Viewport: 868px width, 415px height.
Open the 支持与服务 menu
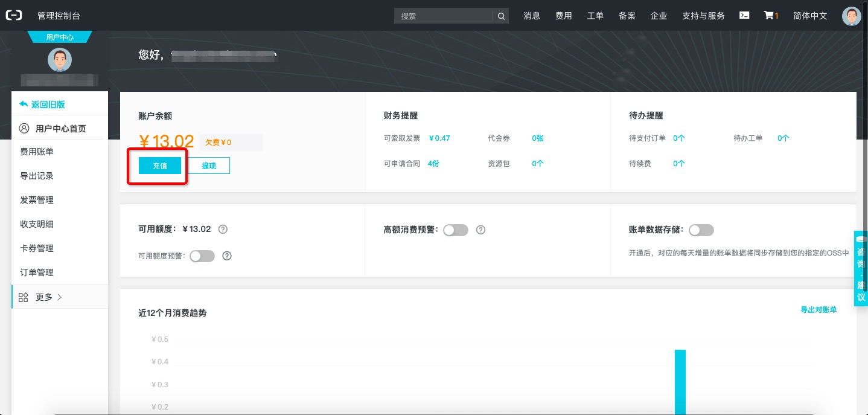coord(703,16)
